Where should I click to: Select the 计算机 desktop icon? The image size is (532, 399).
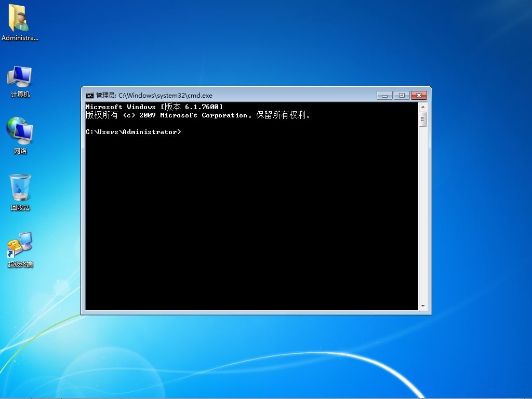pos(20,82)
